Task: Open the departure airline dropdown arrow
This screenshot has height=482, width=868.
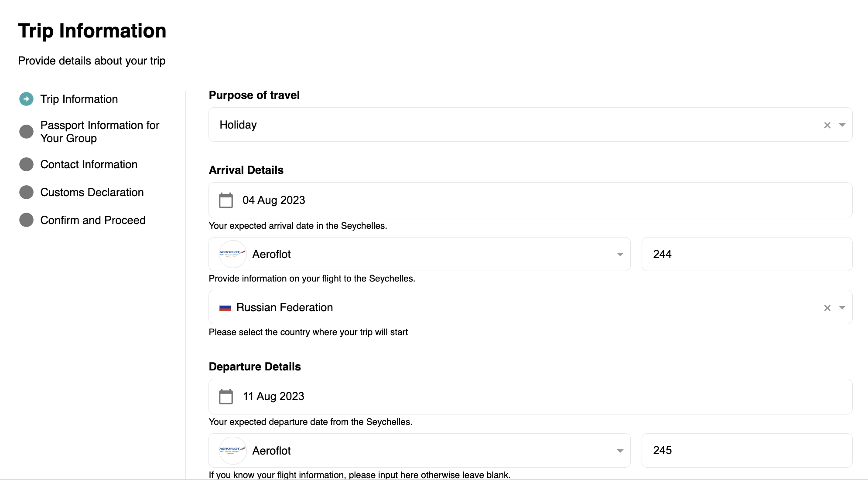Action: [x=620, y=451]
